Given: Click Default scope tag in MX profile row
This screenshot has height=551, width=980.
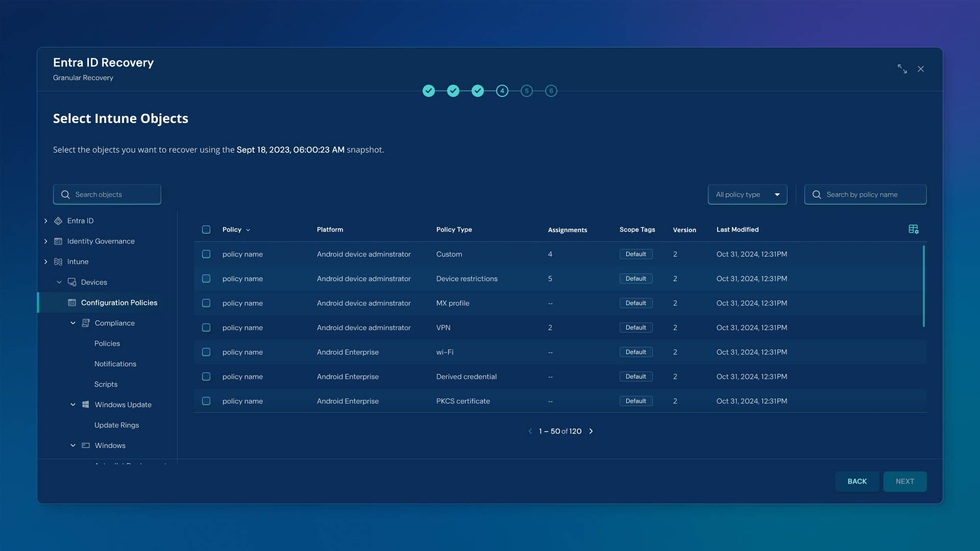Looking at the screenshot, I should tap(636, 303).
